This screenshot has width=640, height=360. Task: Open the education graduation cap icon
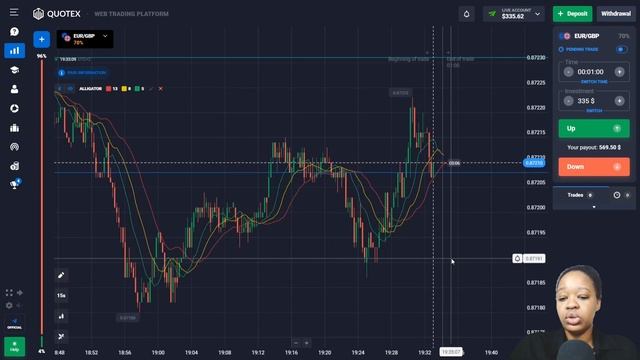click(x=14, y=70)
